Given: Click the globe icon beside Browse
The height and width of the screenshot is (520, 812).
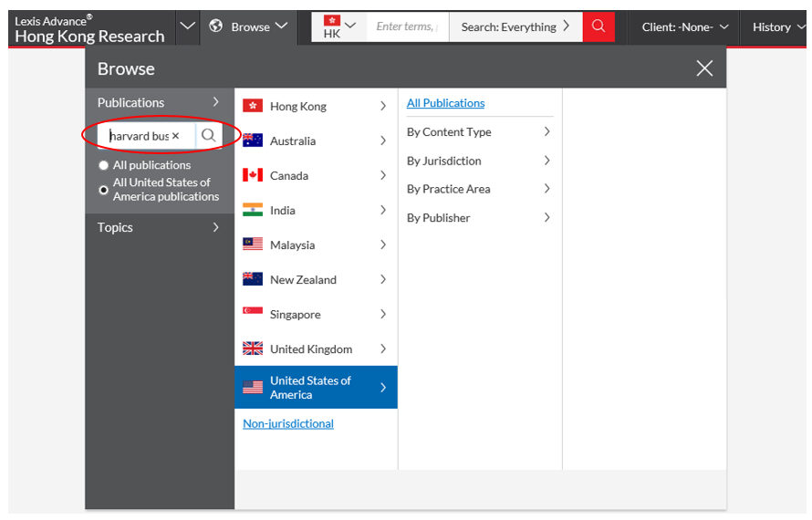Looking at the screenshot, I should tap(216, 26).
